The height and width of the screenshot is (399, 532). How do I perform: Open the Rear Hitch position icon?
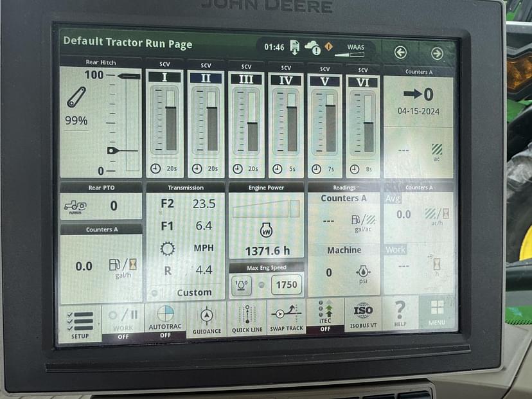pyautogui.click(x=76, y=97)
